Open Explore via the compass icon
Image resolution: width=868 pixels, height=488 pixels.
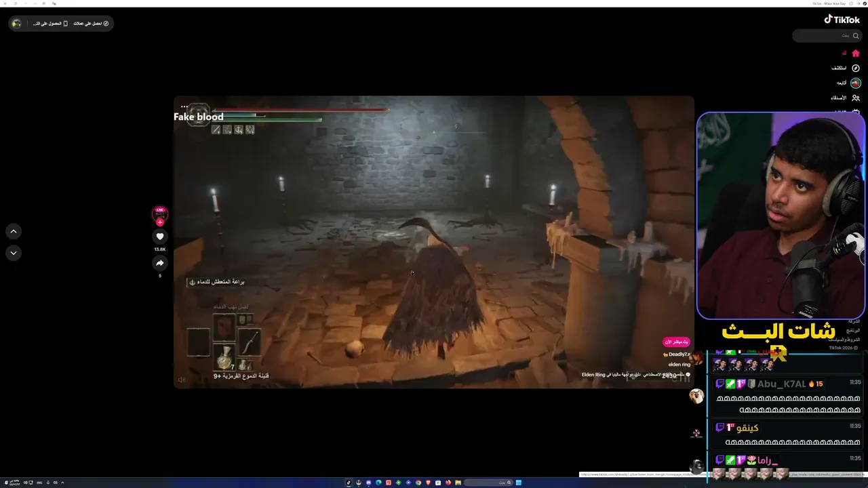pyautogui.click(x=856, y=68)
